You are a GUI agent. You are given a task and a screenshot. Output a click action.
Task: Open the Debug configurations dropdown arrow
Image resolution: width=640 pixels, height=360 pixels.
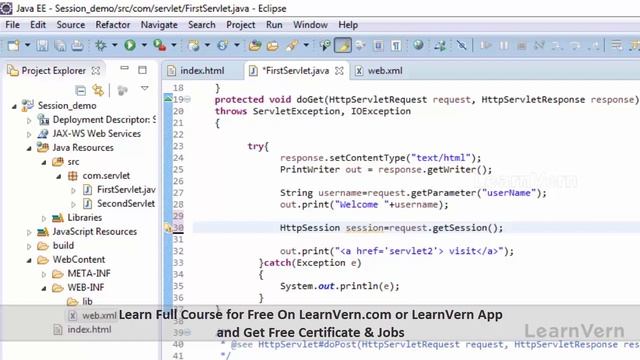pos(114,45)
